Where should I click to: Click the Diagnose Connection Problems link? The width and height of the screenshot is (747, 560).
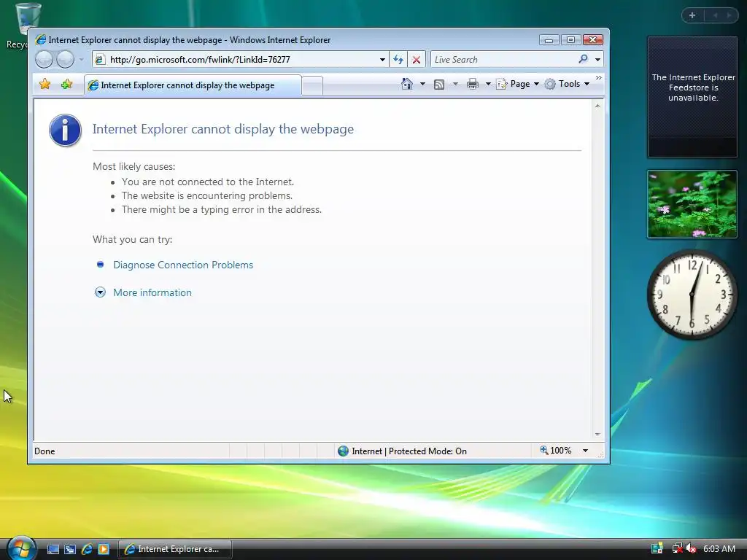pyautogui.click(x=183, y=265)
